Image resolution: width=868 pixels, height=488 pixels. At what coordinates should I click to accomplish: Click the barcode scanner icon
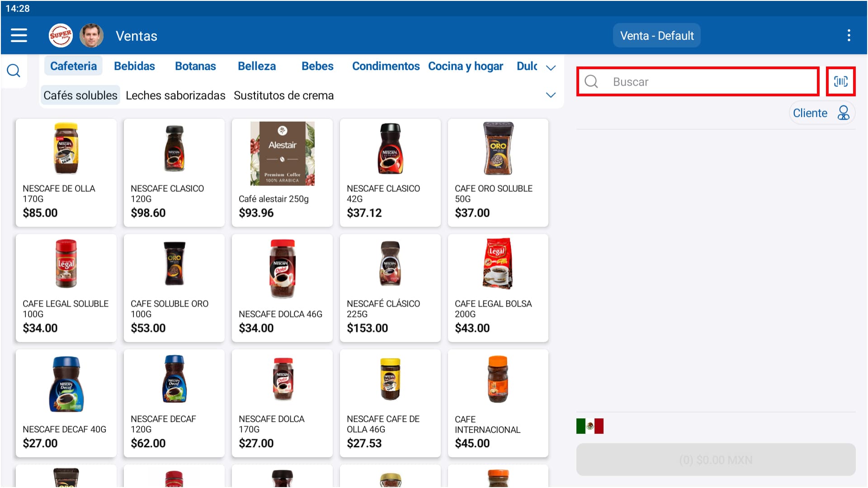841,81
